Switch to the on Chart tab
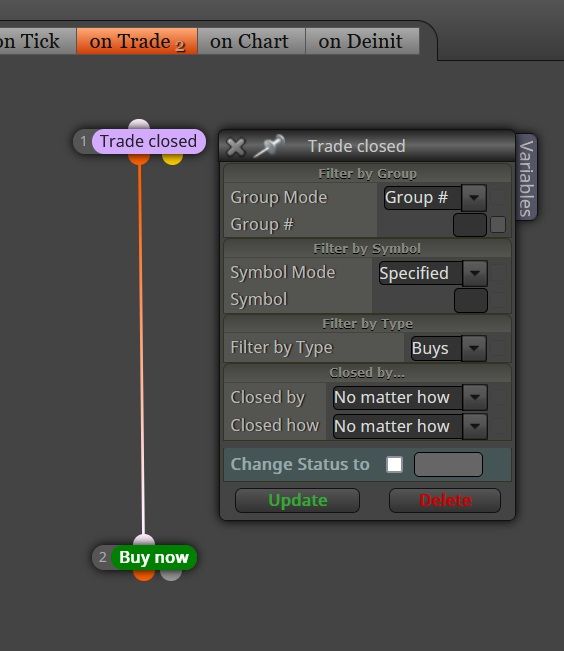 point(251,41)
